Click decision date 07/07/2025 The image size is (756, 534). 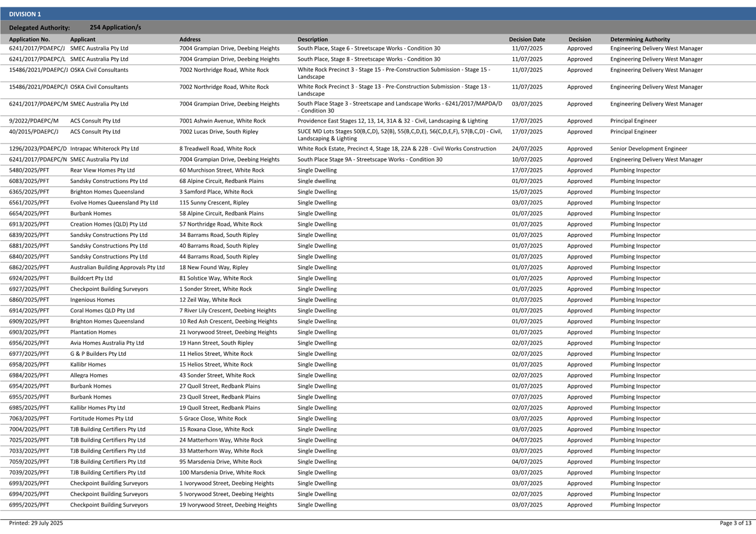pos(527,397)
